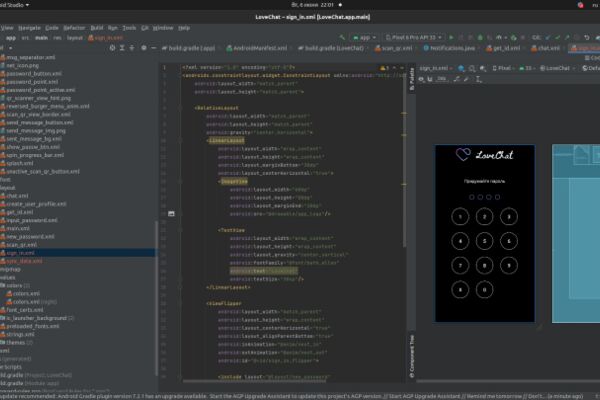Select opened file locator icon in Project panel

112,48
